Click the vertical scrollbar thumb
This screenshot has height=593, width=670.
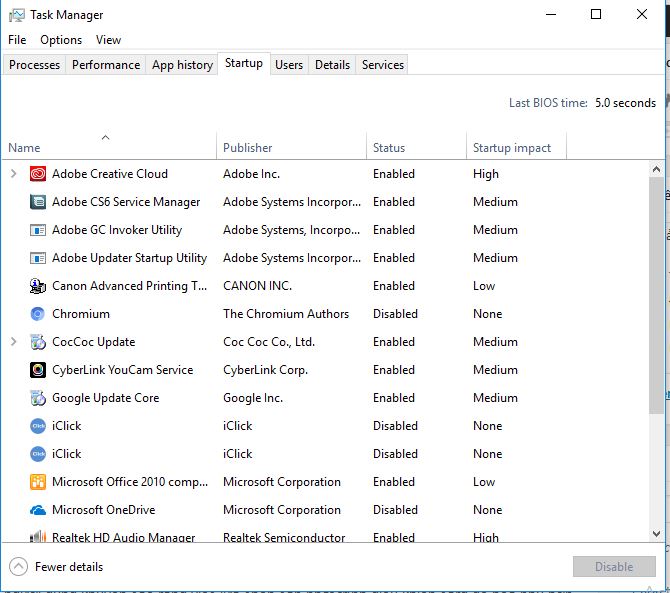point(657,295)
